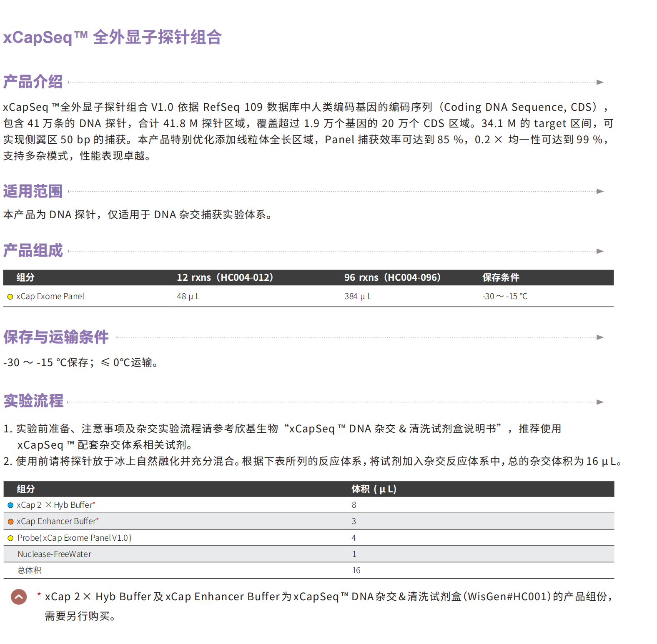Click the intro line mentioning 41.8 M 探针区域
657x644 pixels.
coord(308,123)
